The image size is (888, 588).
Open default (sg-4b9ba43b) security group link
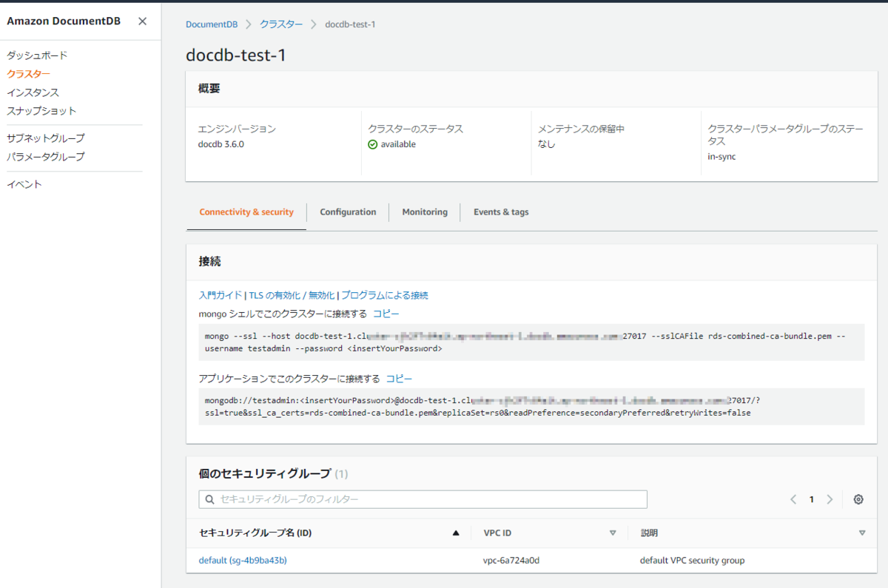click(x=243, y=561)
